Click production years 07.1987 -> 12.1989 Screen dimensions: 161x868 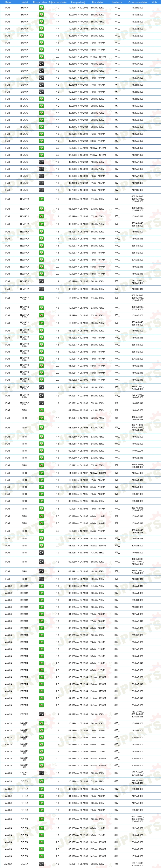78,418
